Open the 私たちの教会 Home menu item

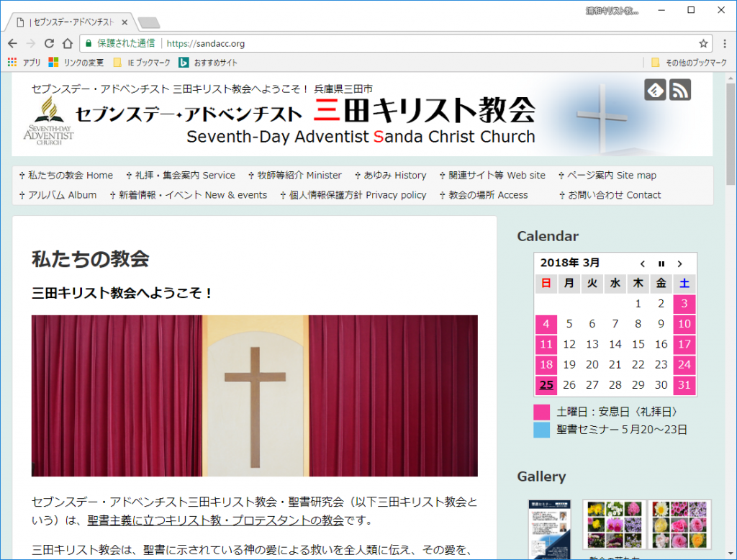pyautogui.click(x=66, y=176)
